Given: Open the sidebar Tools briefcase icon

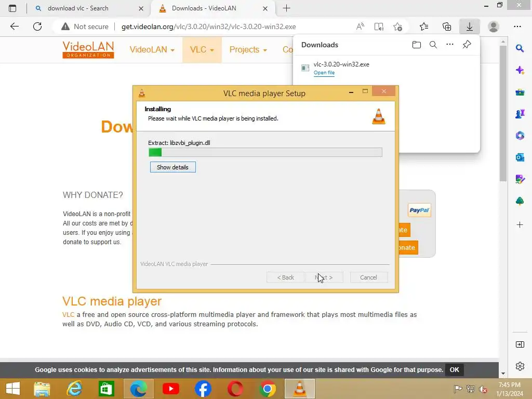Looking at the screenshot, I should (x=520, y=92).
